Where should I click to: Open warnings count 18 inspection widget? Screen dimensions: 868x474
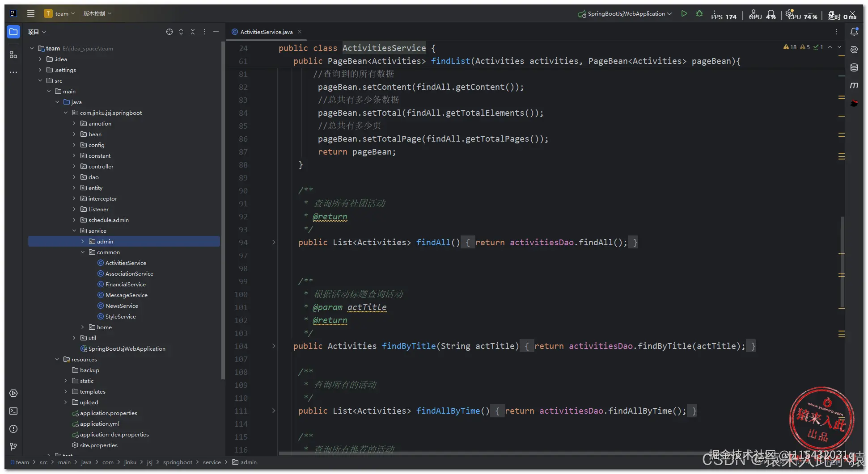click(x=790, y=47)
